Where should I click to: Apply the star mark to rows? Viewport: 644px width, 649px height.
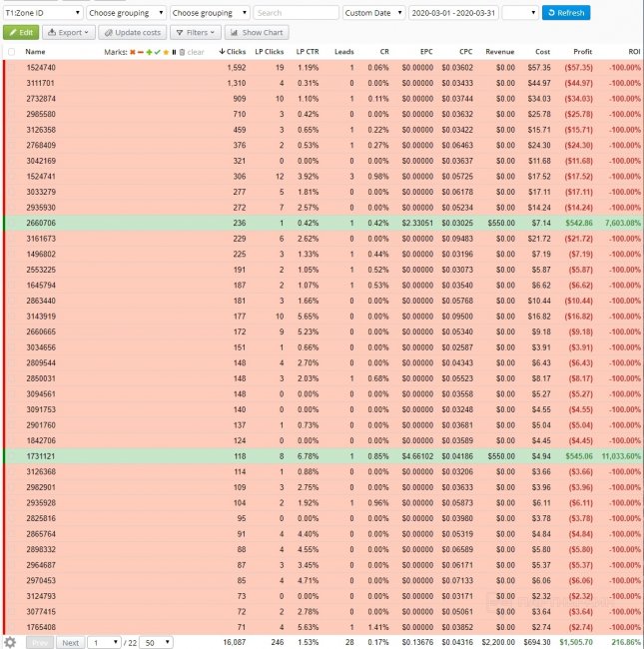(165, 51)
